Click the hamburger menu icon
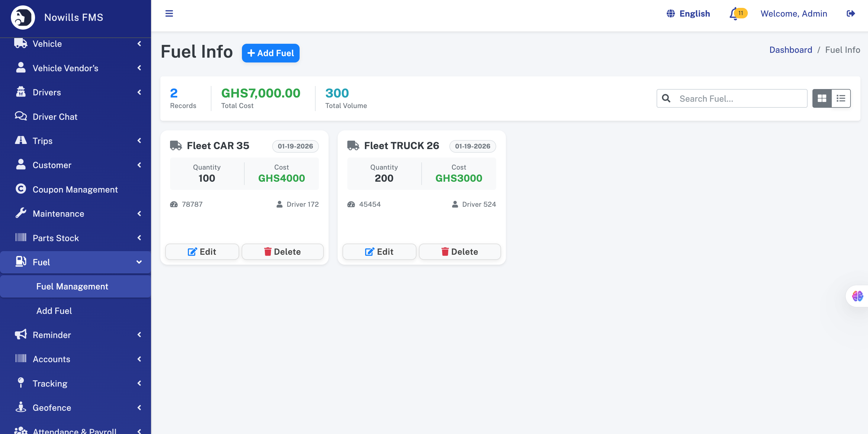This screenshot has width=868, height=434. pyautogui.click(x=169, y=14)
